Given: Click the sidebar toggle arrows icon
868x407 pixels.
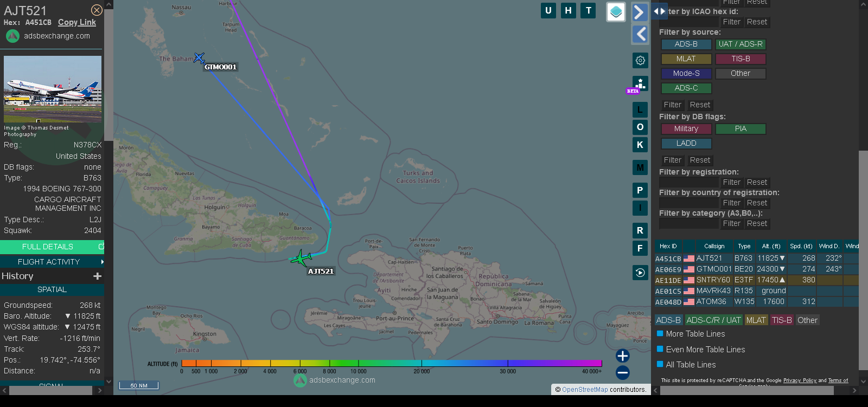Looking at the screenshot, I should pos(659,11).
